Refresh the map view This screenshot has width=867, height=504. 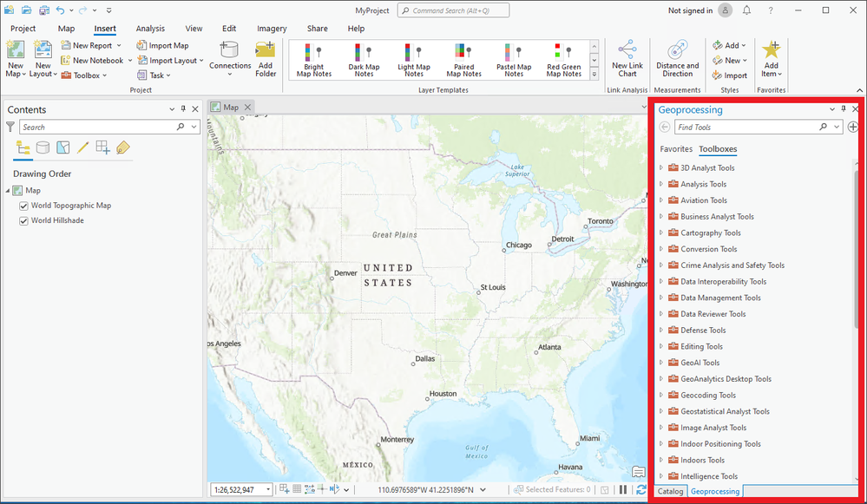coord(640,489)
